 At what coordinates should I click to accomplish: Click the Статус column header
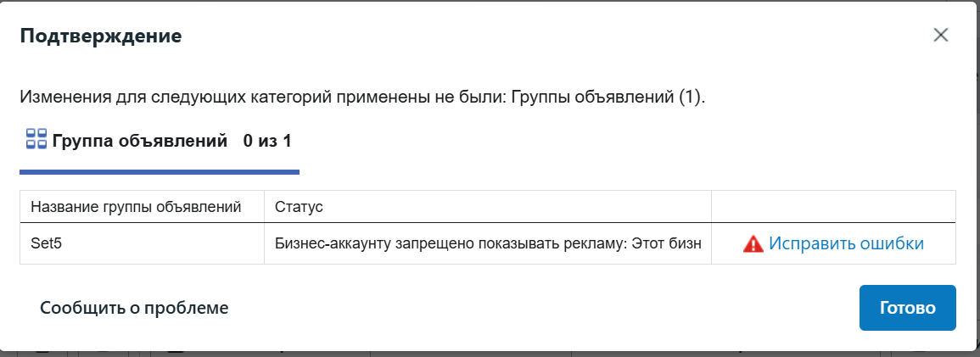299,207
